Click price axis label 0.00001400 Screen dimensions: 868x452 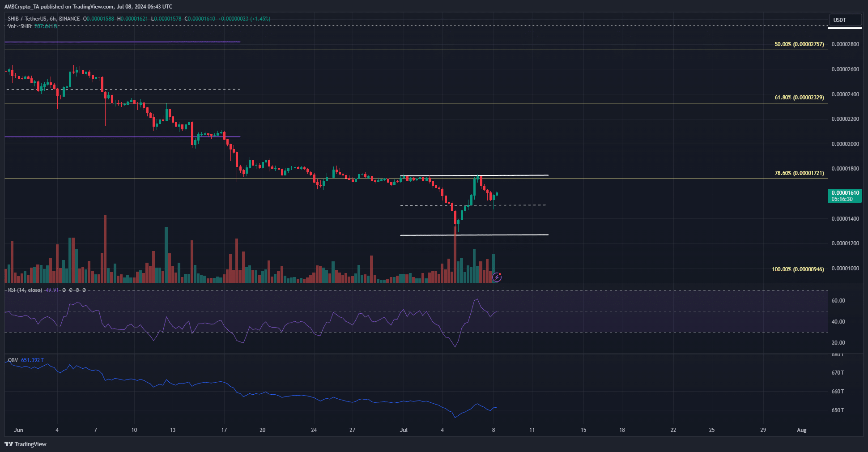845,219
